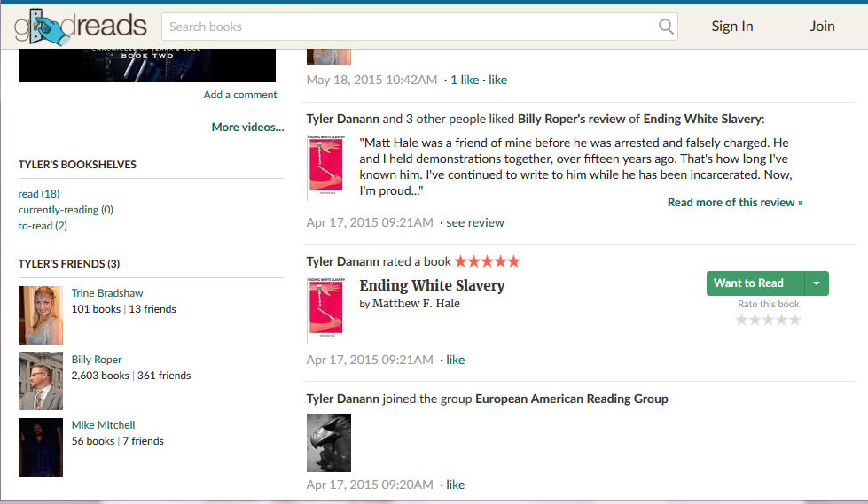
Task: Open Mike Mitchell's profile name link
Action: click(103, 425)
